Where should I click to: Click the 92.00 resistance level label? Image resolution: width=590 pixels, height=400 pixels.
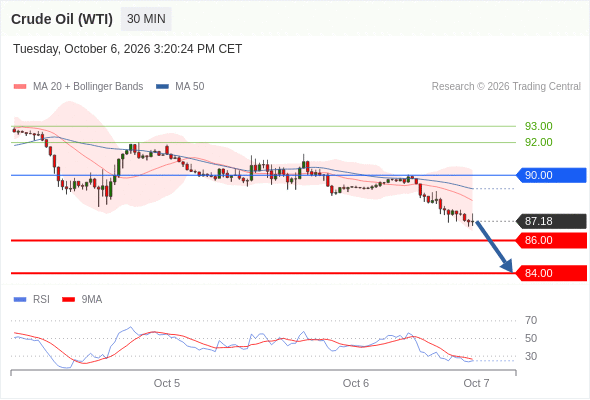click(538, 142)
